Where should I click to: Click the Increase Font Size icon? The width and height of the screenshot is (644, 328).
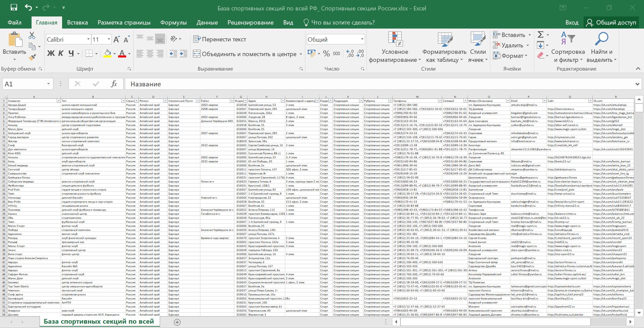pos(116,40)
